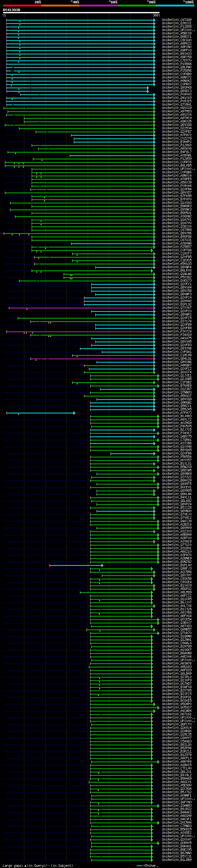Select hit label UniRef100_P80505
This screenshot has height=868, width=197.
point(177,426)
